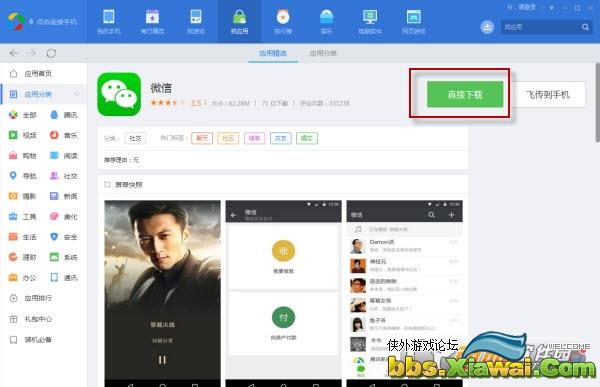Click the vertical scrollbar on right edge

pos(598,103)
